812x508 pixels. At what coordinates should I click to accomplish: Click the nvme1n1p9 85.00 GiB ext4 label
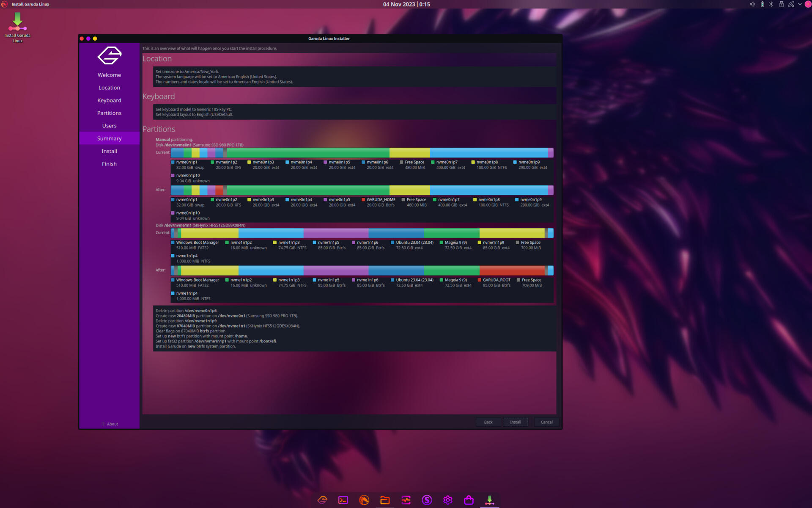pyautogui.click(x=496, y=245)
